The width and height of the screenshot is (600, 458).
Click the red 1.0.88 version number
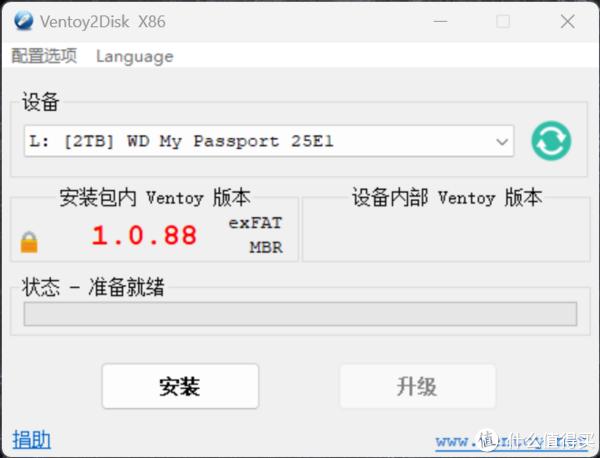click(x=144, y=235)
